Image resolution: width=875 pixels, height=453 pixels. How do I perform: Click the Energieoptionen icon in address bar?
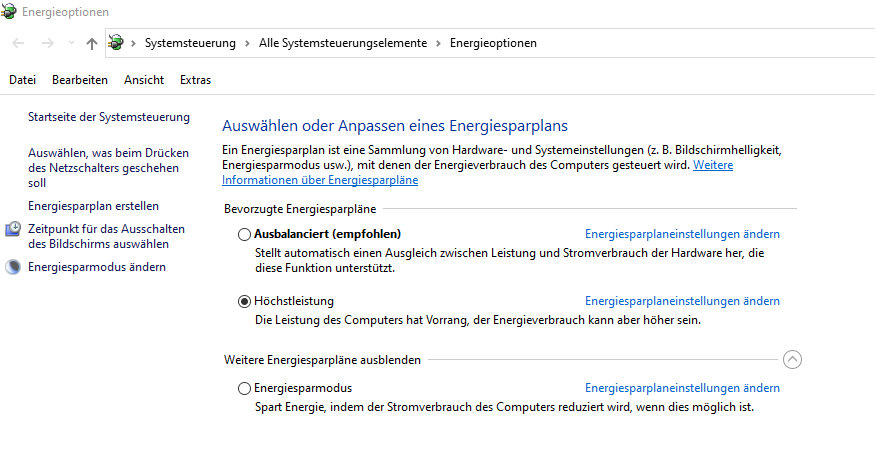click(116, 43)
